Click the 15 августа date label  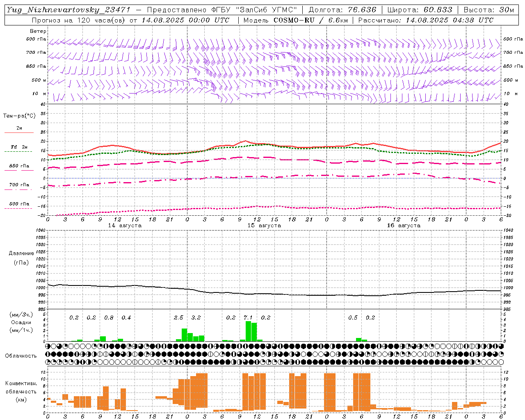264,226
